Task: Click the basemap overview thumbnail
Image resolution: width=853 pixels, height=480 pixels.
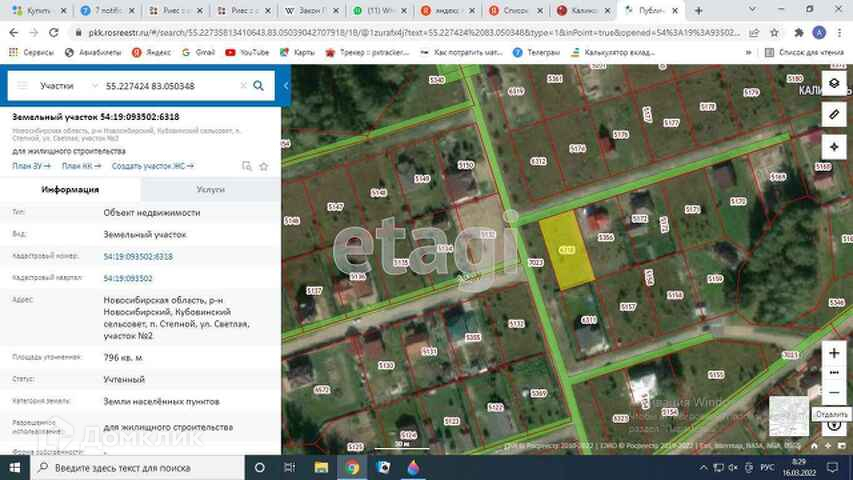Action: tap(789, 416)
